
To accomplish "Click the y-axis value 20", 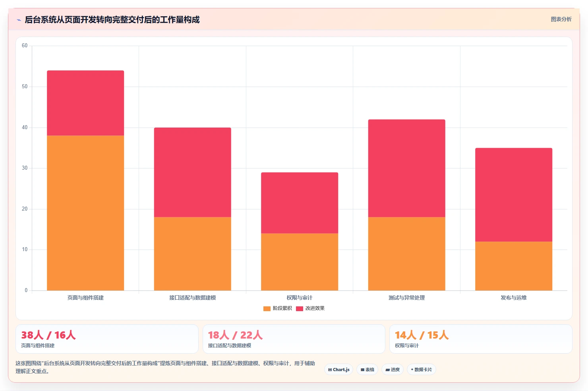I will tap(25, 209).
